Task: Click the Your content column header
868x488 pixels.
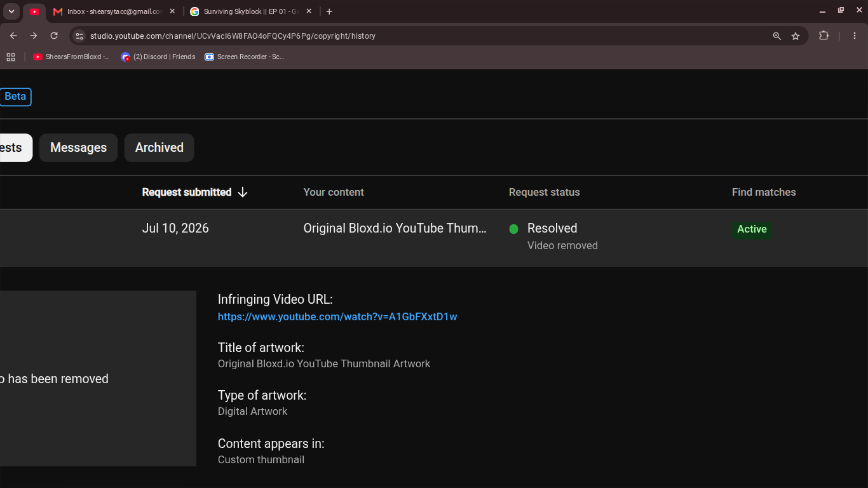Action: (x=334, y=192)
